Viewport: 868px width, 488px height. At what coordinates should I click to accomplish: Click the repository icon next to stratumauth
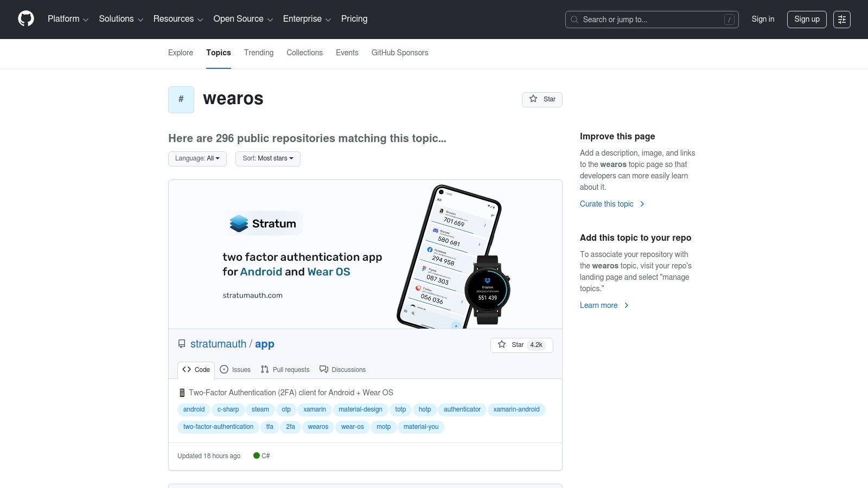(x=181, y=344)
